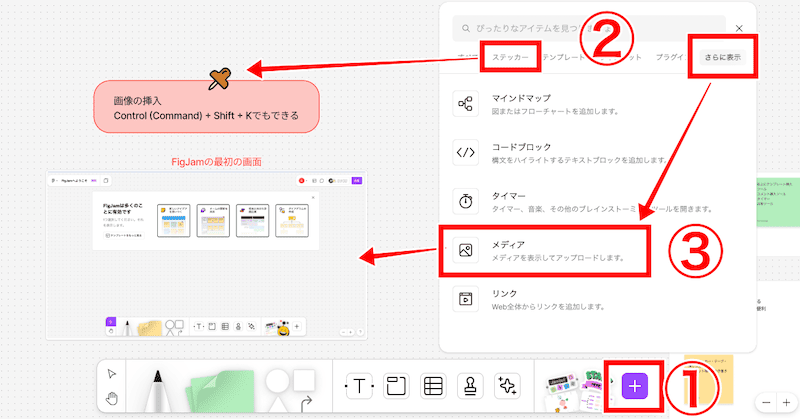Viewport: 800px width, 419px height.
Task: Select the hand pan tool
Action: (x=111, y=397)
